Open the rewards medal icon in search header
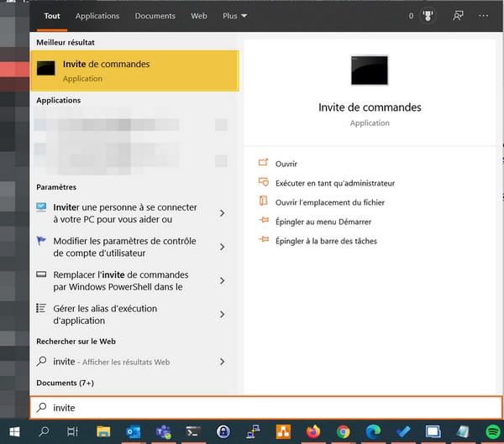The width and height of the screenshot is (504, 444). pos(427,16)
